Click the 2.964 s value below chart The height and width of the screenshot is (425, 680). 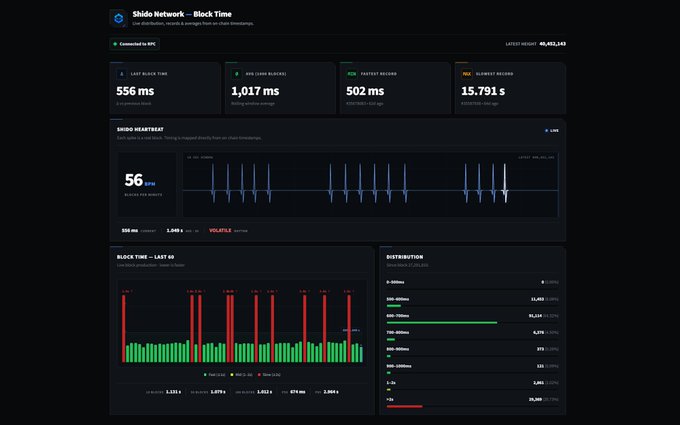click(x=331, y=392)
